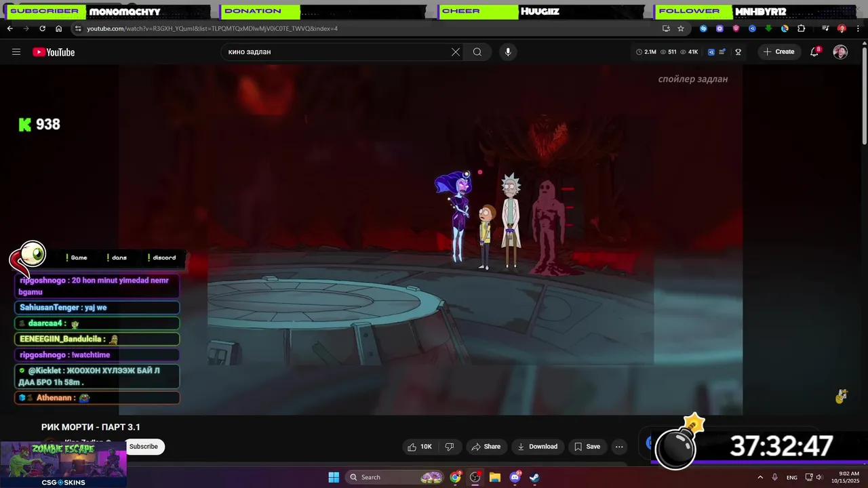Open the Create menu
868x488 pixels.
click(x=778, y=52)
